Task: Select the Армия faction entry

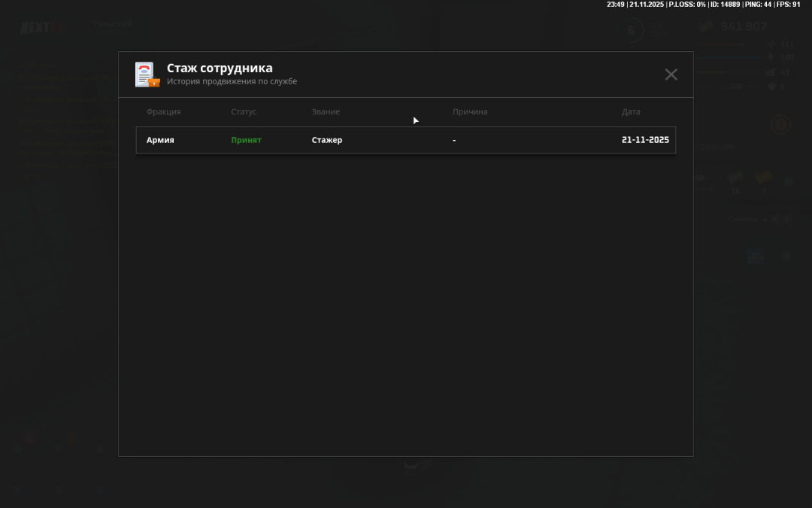Action: pos(160,140)
